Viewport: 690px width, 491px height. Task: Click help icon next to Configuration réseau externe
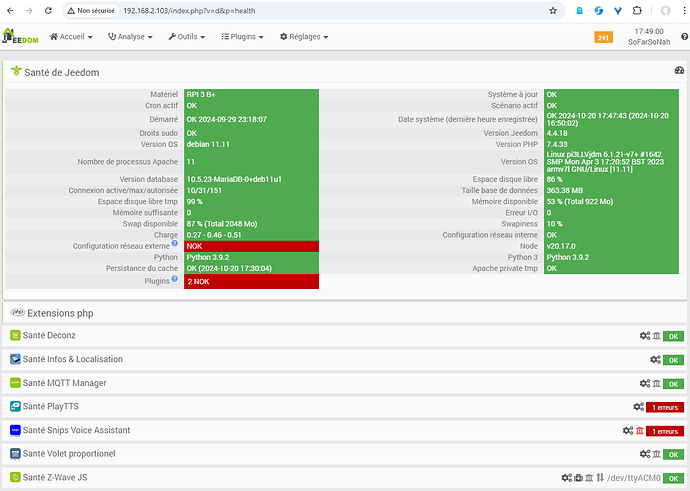(175, 243)
